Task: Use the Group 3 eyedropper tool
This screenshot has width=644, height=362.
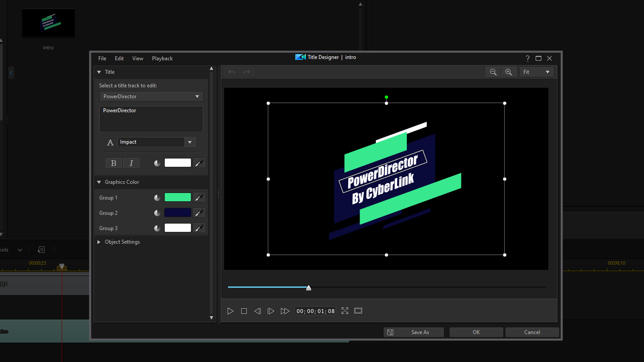Action: coord(199,228)
